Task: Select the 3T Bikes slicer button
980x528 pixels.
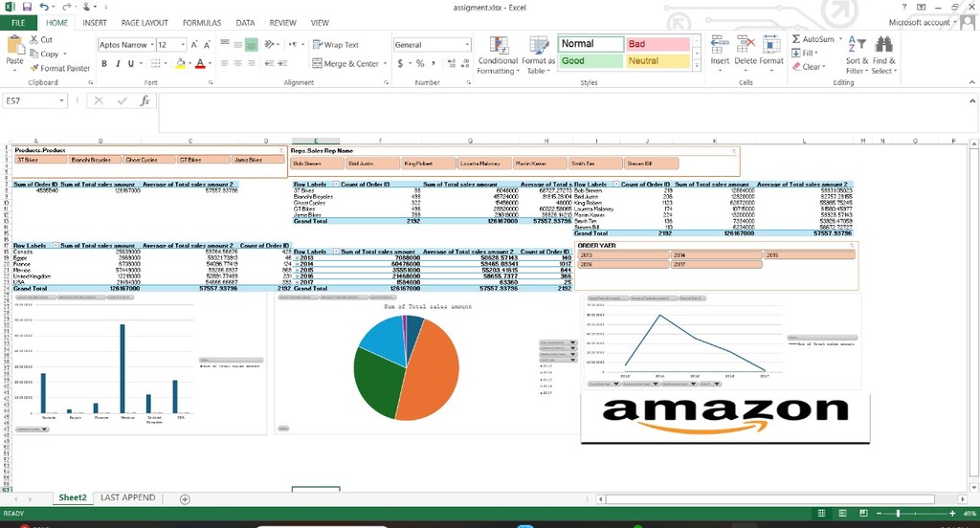Action: click(x=40, y=160)
